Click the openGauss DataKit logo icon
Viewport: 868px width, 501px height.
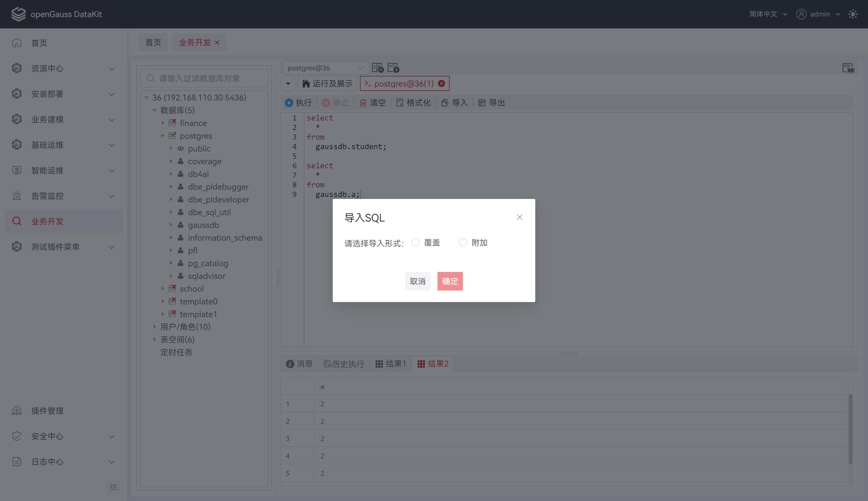click(x=18, y=14)
